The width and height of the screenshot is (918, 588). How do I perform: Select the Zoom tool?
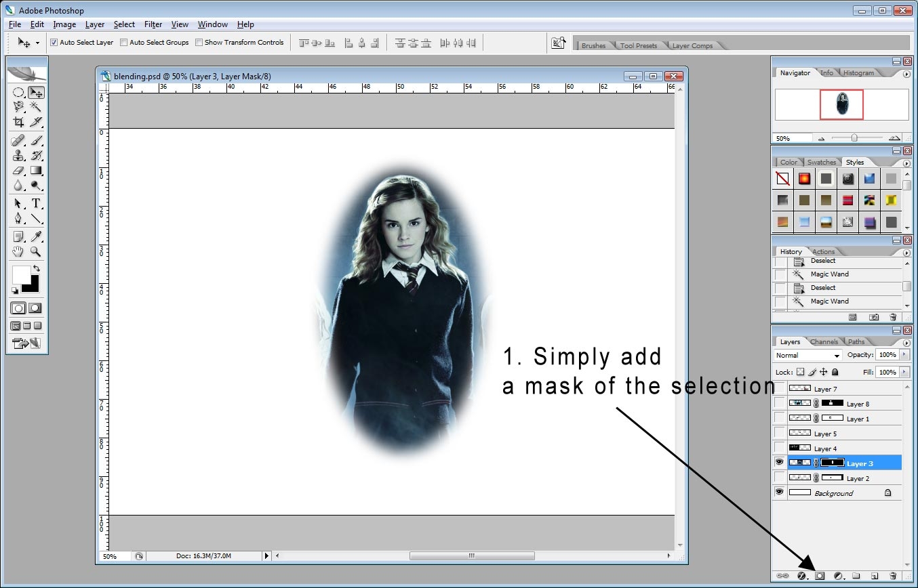click(36, 251)
